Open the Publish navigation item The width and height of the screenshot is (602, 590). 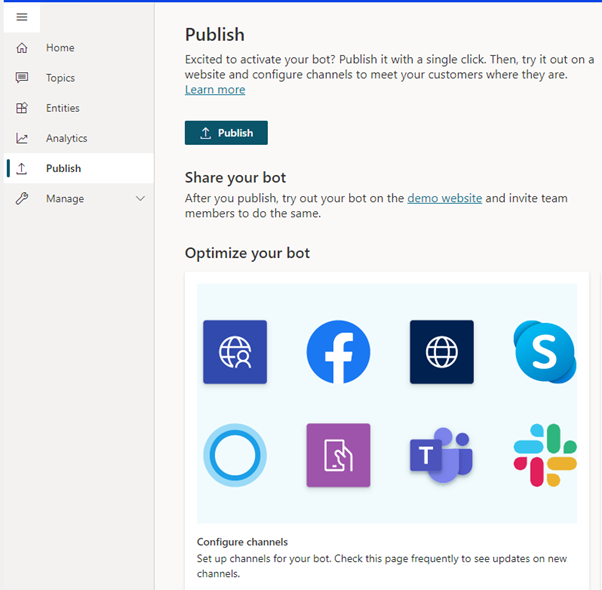(79, 169)
